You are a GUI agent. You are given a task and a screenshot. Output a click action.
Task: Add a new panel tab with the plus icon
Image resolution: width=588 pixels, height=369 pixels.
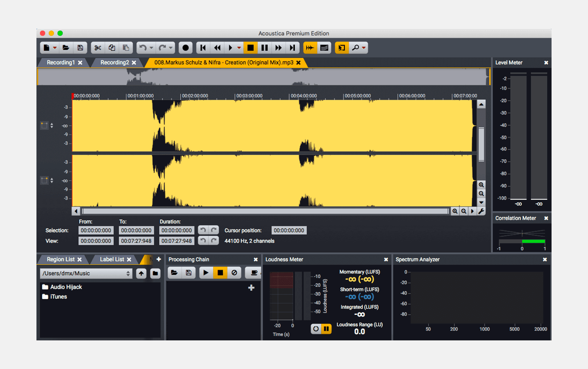(159, 259)
